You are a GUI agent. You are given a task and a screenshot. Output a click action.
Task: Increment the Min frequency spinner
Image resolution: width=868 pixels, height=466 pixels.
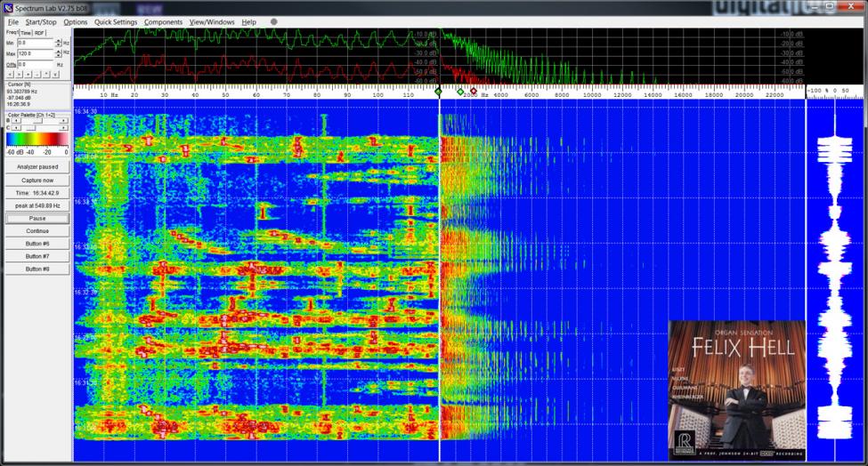pos(59,40)
